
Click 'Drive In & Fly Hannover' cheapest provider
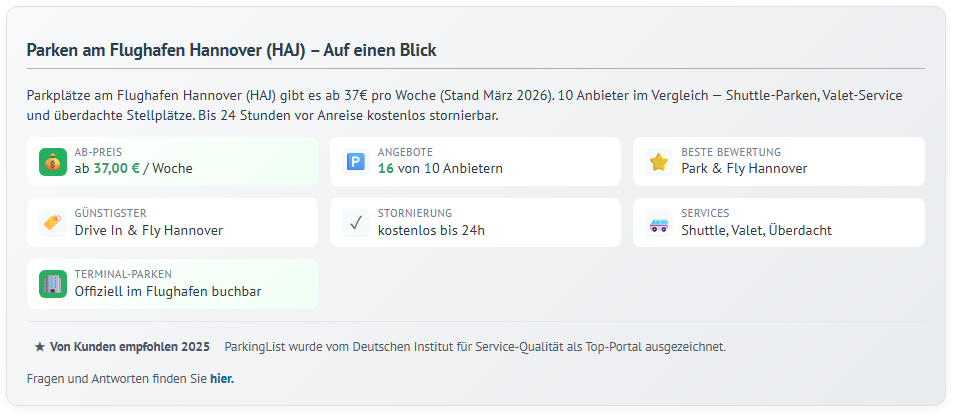click(x=148, y=230)
